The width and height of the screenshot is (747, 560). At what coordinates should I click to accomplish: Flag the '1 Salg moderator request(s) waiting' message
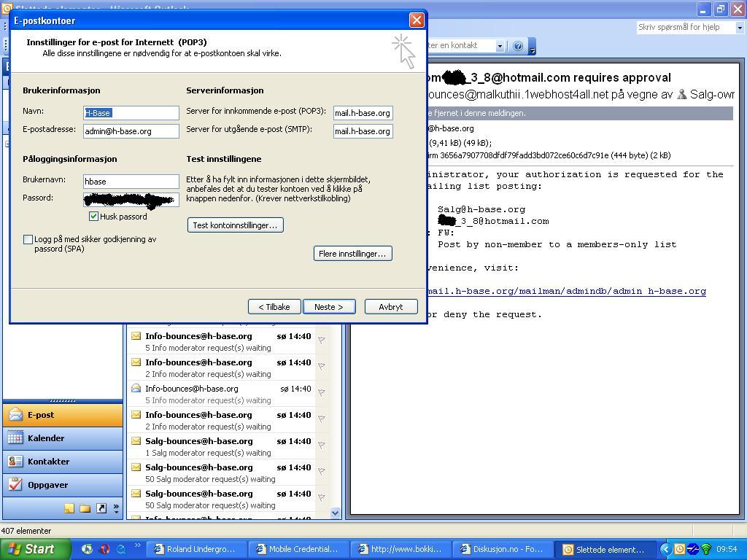tap(322, 446)
